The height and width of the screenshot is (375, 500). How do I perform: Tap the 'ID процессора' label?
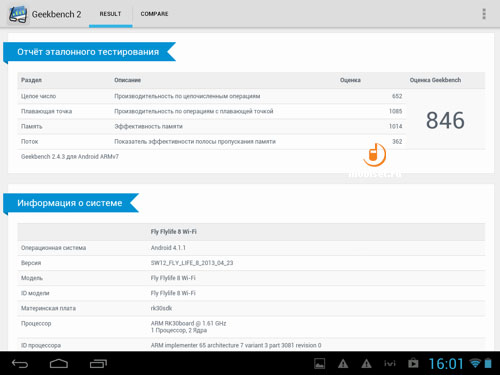(x=41, y=345)
